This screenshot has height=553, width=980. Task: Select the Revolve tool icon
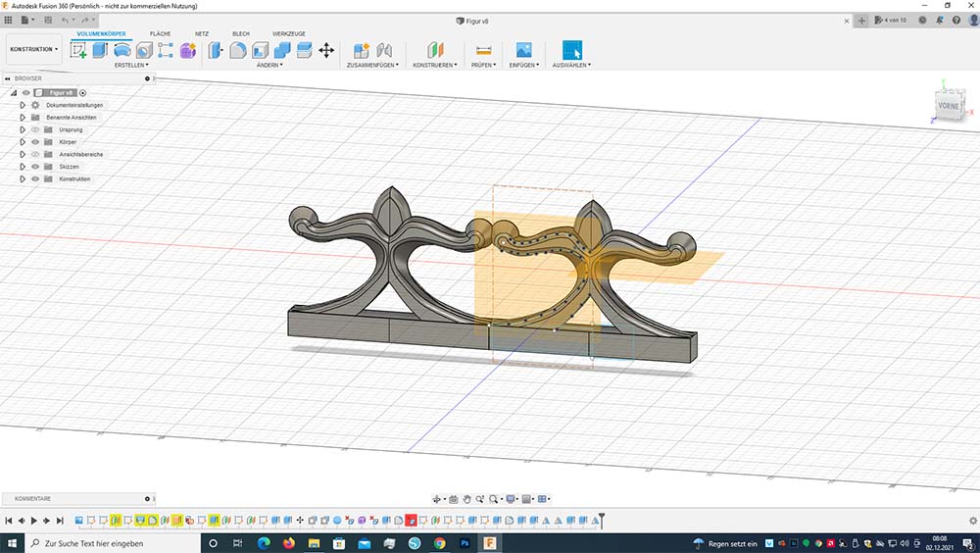122,50
